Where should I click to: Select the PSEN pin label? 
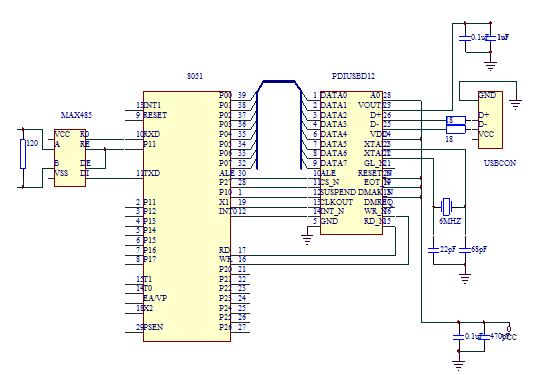tap(153, 327)
